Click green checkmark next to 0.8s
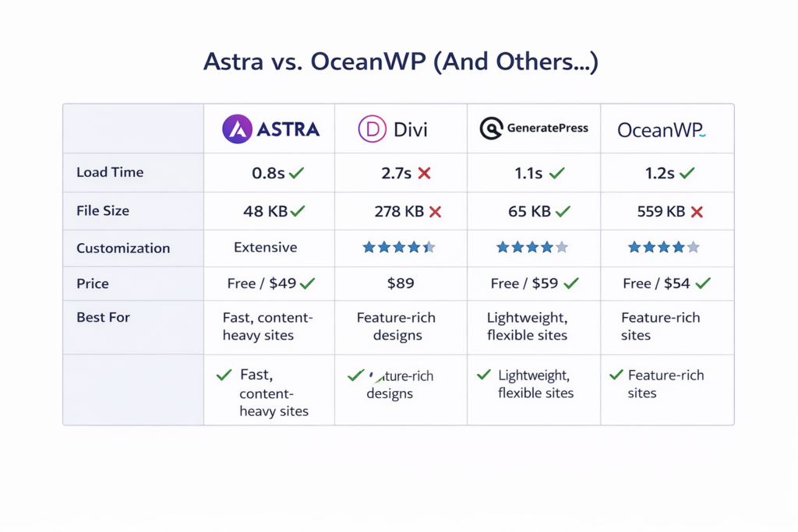The width and height of the screenshot is (798, 532). 296,174
